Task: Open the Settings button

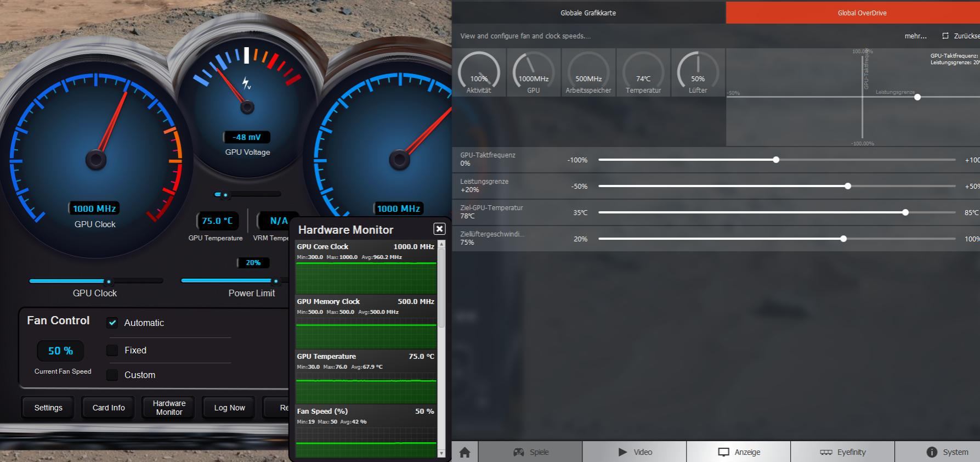Action: tap(48, 408)
